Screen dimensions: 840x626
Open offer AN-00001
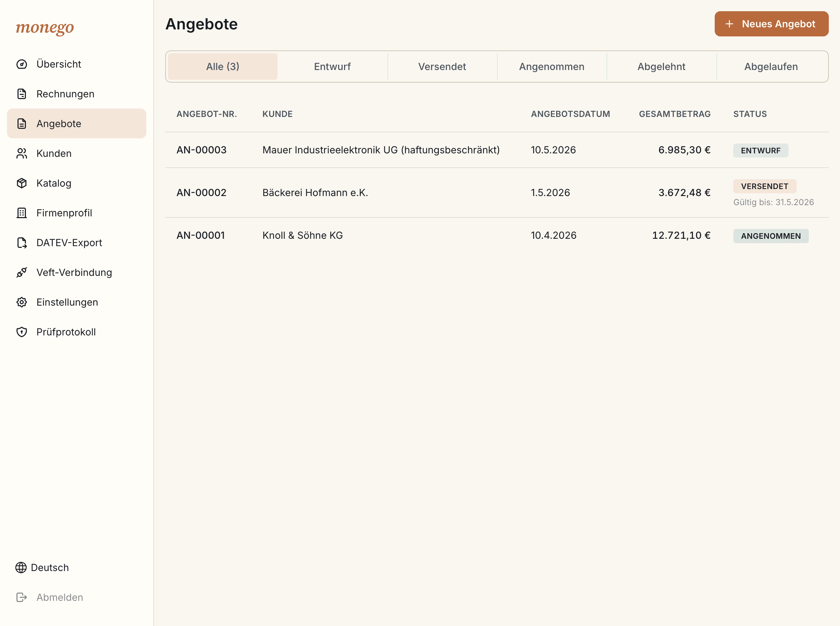click(x=201, y=236)
